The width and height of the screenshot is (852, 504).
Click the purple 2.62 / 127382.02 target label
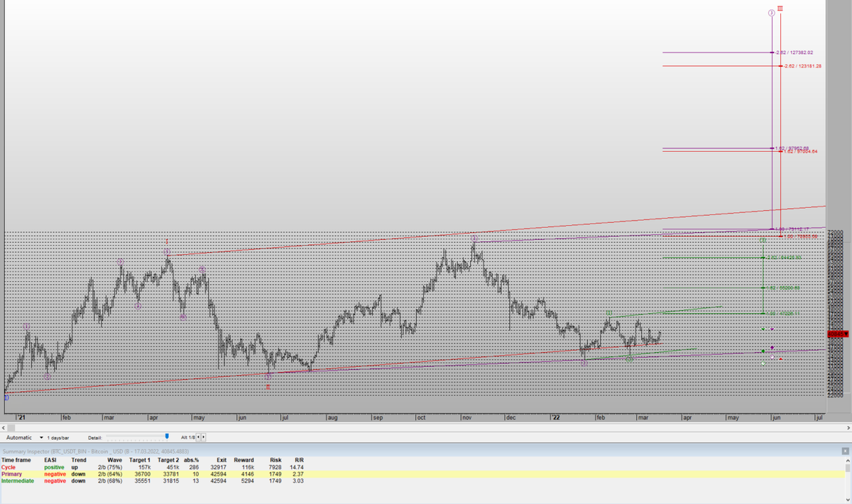pos(794,53)
